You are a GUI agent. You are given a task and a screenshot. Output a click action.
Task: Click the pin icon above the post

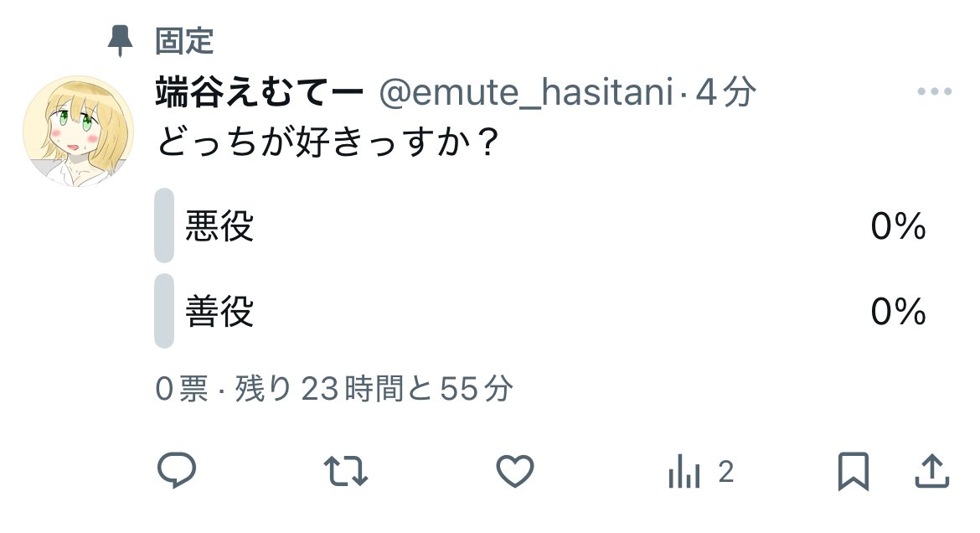pos(121,40)
